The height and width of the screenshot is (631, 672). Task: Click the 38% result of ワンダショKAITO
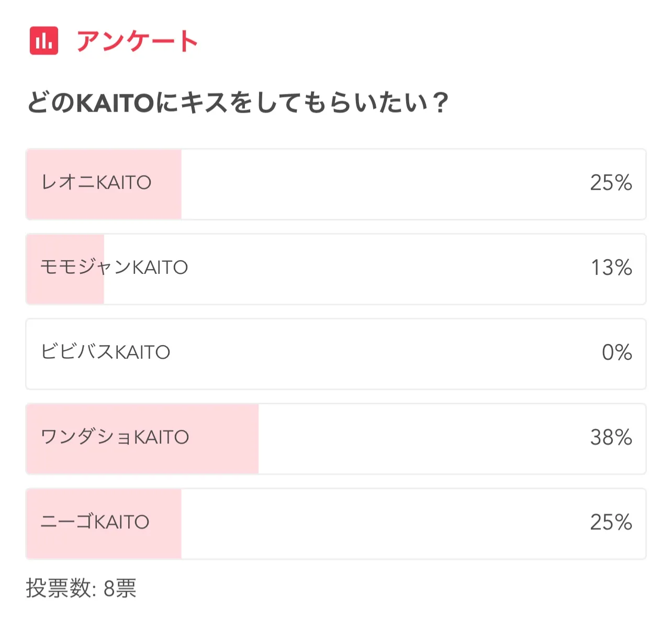point(611,437)
